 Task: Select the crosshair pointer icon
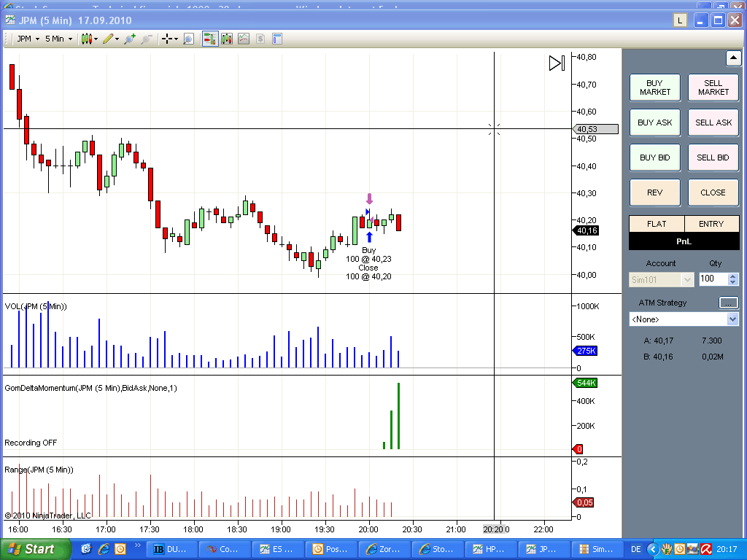(x=167, y=39)
